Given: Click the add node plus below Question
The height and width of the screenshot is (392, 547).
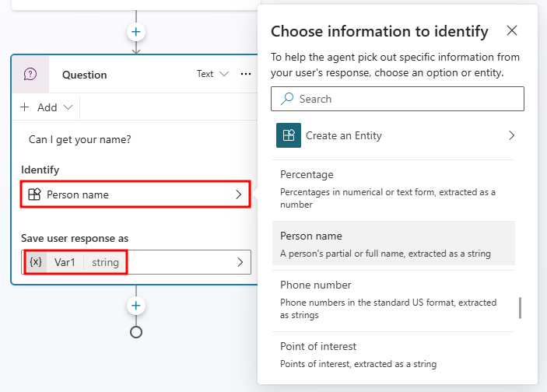Looking at the screenshot, I should 136,305.
